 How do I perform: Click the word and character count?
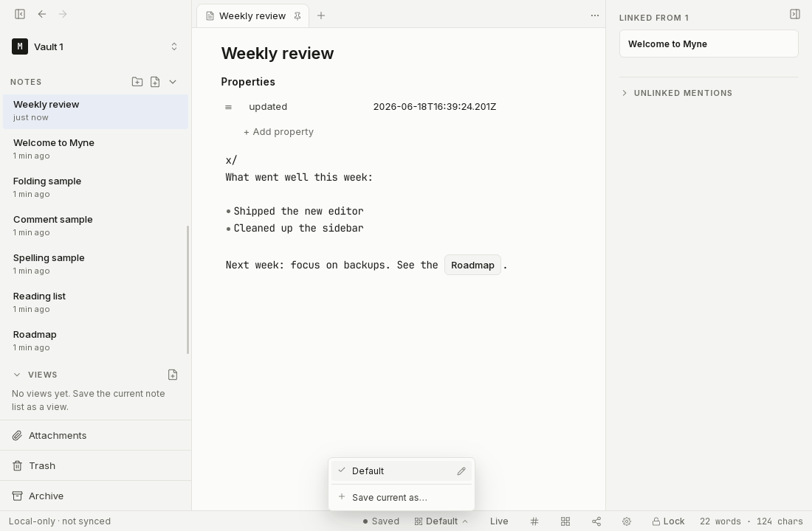click(x=751, y=521)
